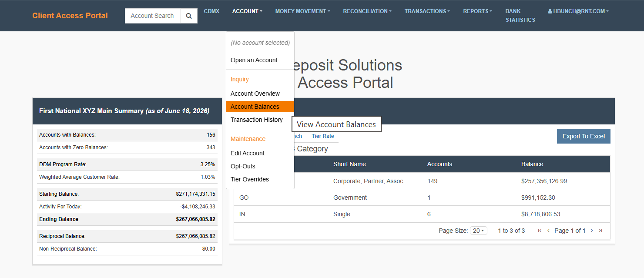Select Open an Account menu entry

[260, 60]
